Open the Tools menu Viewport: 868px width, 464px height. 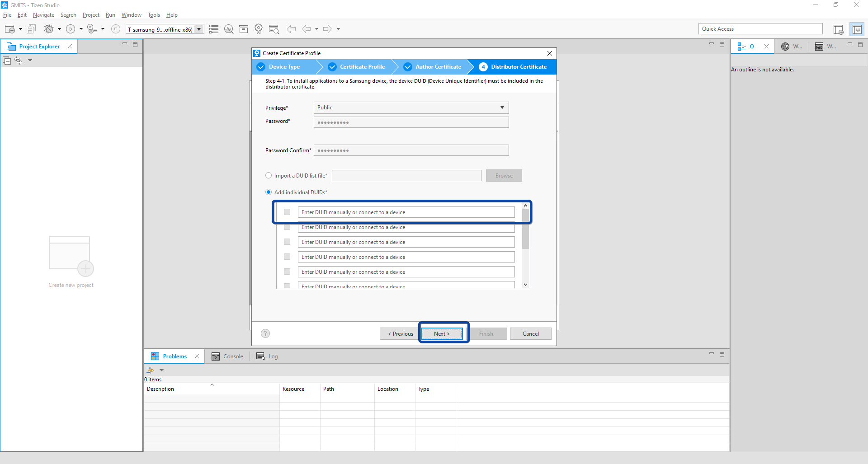[x=154, y=15]
